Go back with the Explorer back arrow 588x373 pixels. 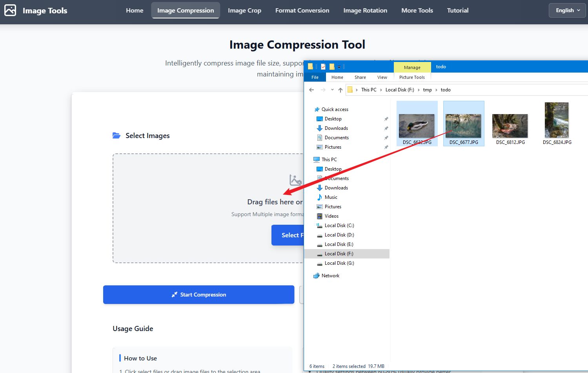coord(311,90)
